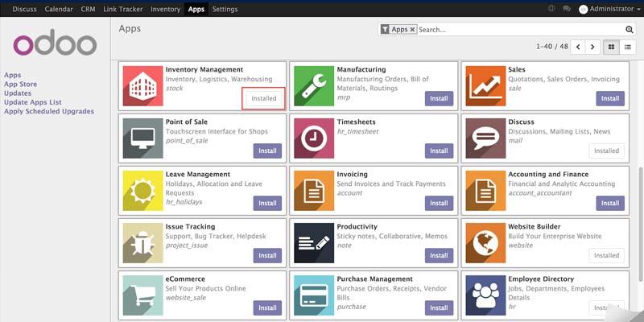Click the Sales chart icon
The image size is (644, 322).
(485, 86)
